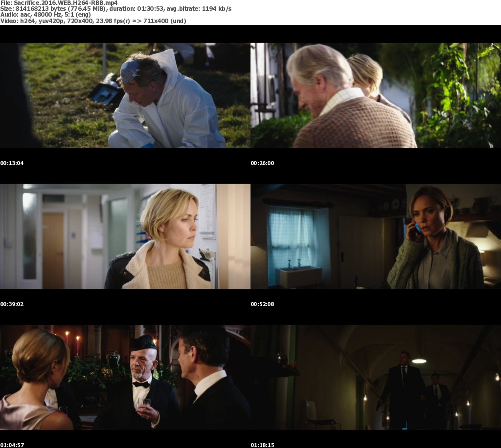
Task: Open the thumbnail of blonde woman in shearling jacket
Action: [125, 236]
